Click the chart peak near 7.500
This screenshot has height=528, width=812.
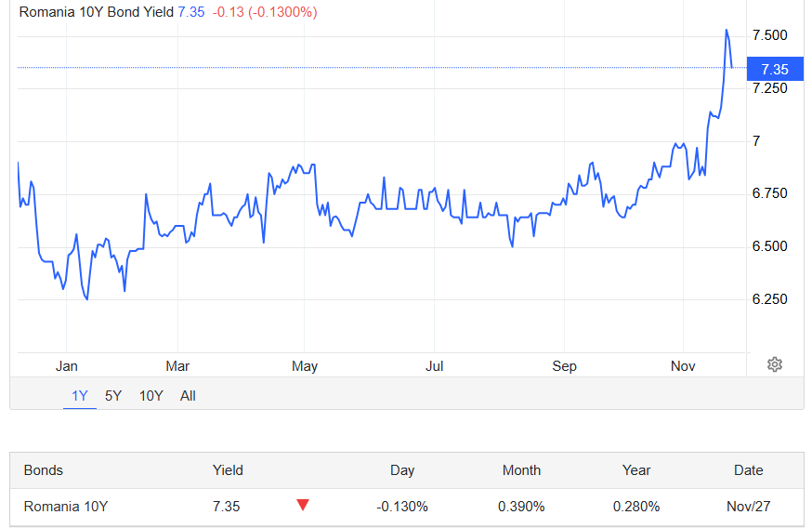(727, 30)
